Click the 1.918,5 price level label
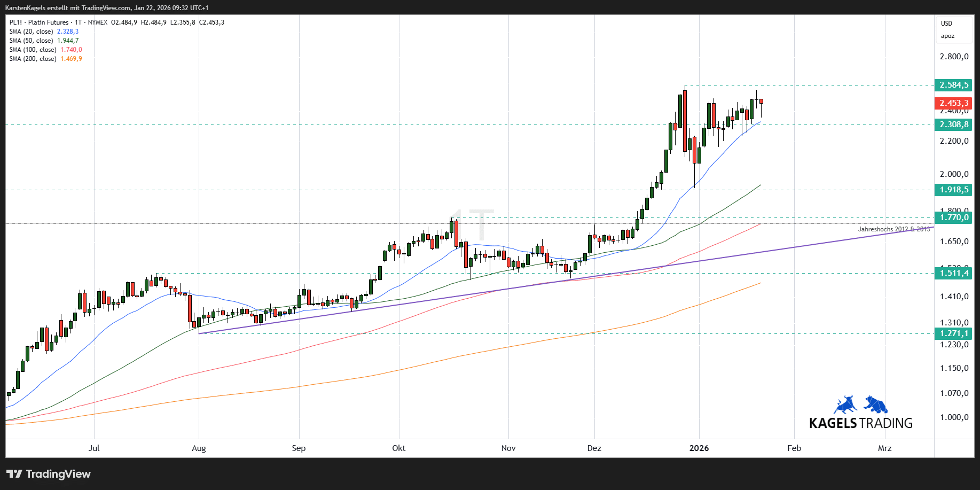The height and width of the screenshot is (490, 980). (x=953, y=190)
